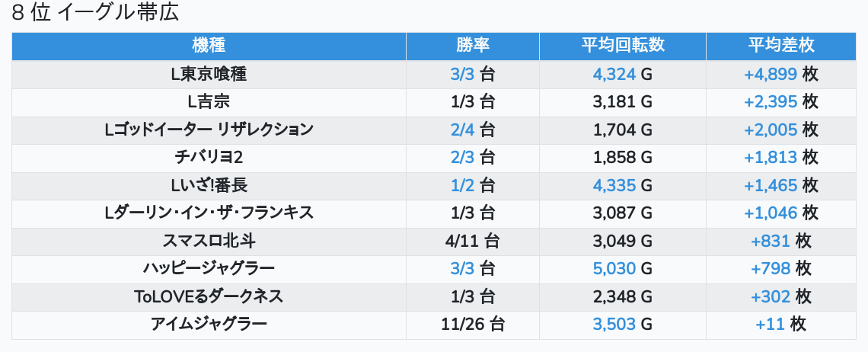868x352 pixels.
Task: Select the L吉宗 machine name
Action: click(209, 102)
